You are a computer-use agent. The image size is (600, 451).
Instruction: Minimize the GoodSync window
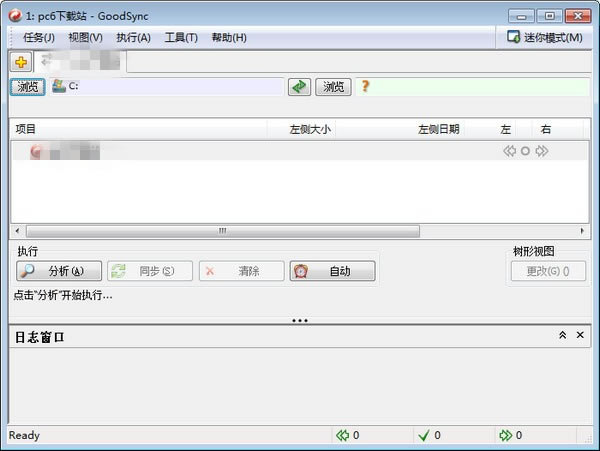(x=521, y=16)
